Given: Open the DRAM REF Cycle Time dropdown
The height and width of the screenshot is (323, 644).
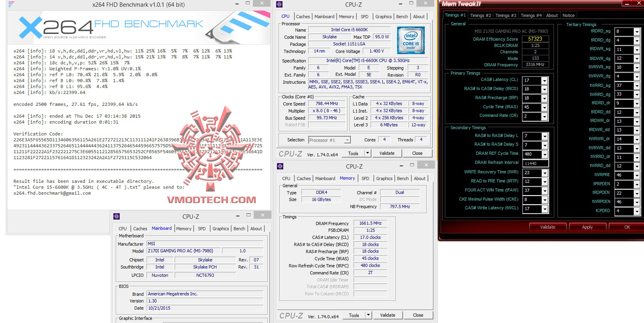Looking at the screenshot, I should coord(544,154).
